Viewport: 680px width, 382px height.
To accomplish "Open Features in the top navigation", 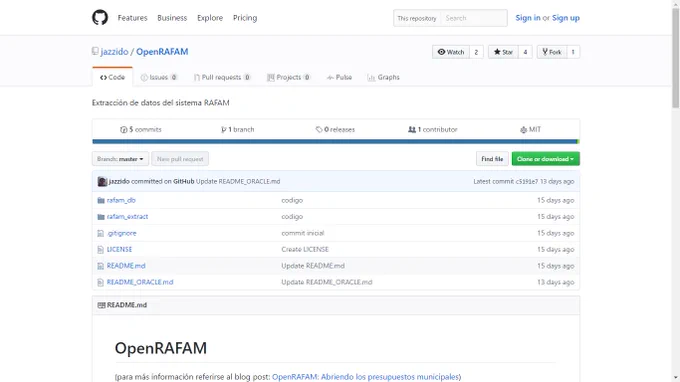I will [132, 18].
